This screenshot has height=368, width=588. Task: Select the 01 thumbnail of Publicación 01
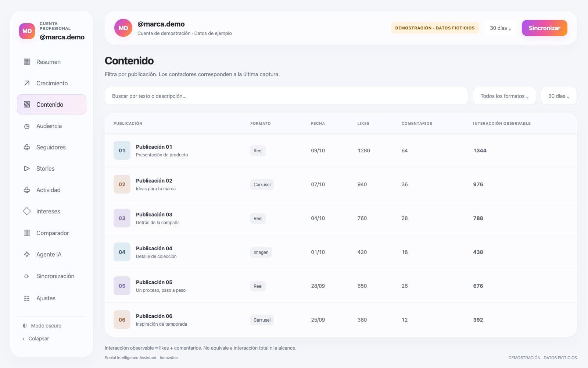122,151
